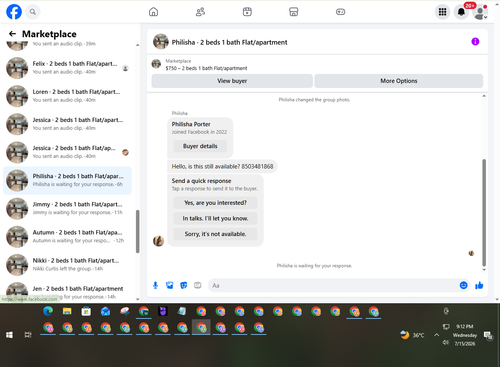Choose a GIF from composer
This screenshot has height=367, width=500.
click(198, 285)
